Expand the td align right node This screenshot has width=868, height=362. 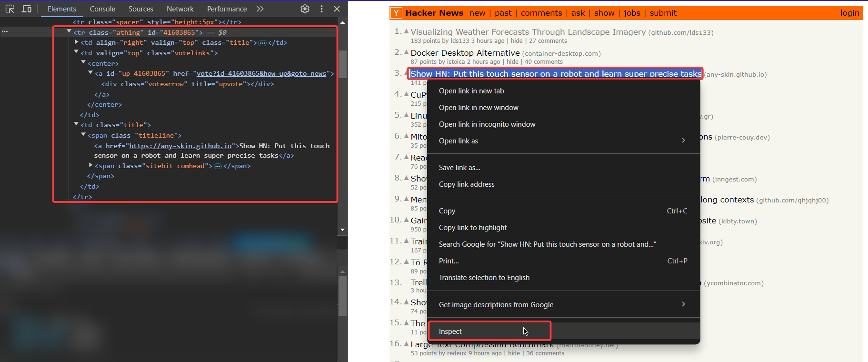click(76, 42)
